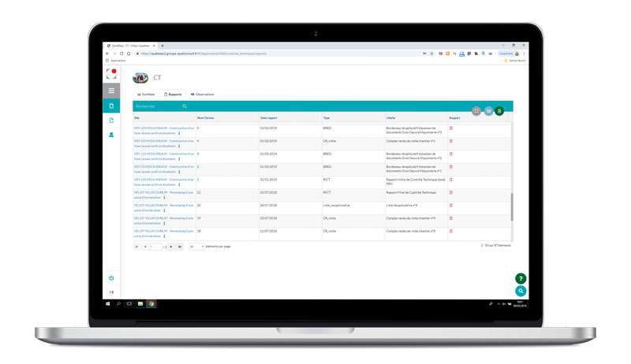Click the user profile icon in sidebar
Image resolution: width=631 pixels, height=364 pixels.
[x=111, y=135]
